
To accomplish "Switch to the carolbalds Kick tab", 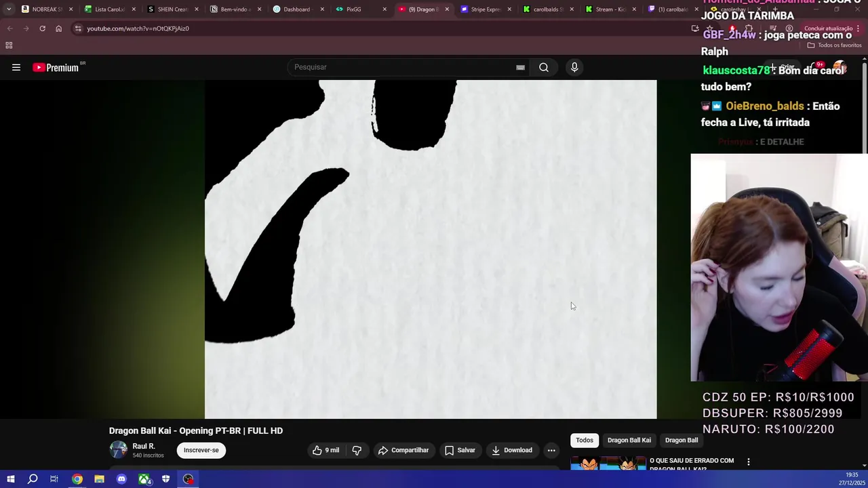I will click(x=548, y=9).
